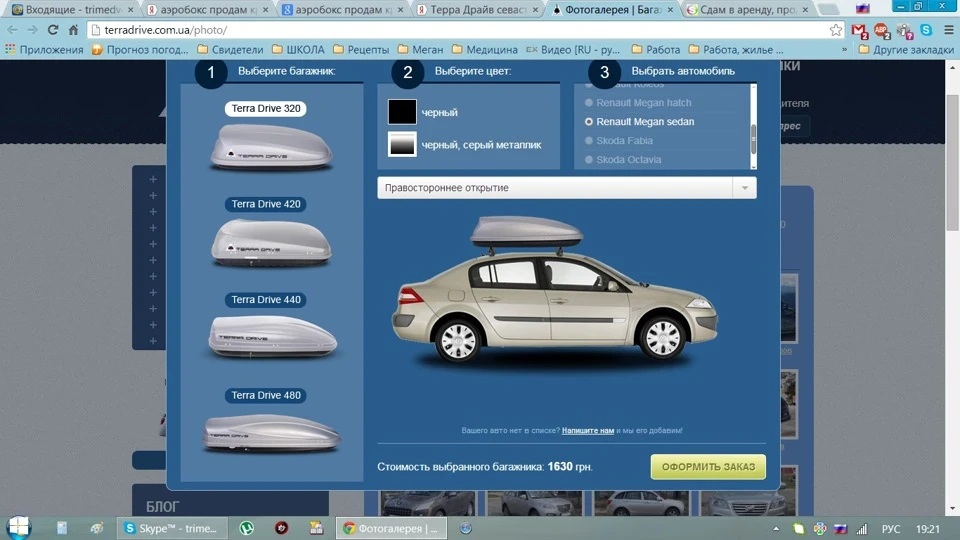960x540 pixels.
Task: Open the Работа bookmarks folder
Action: point(656,50)
